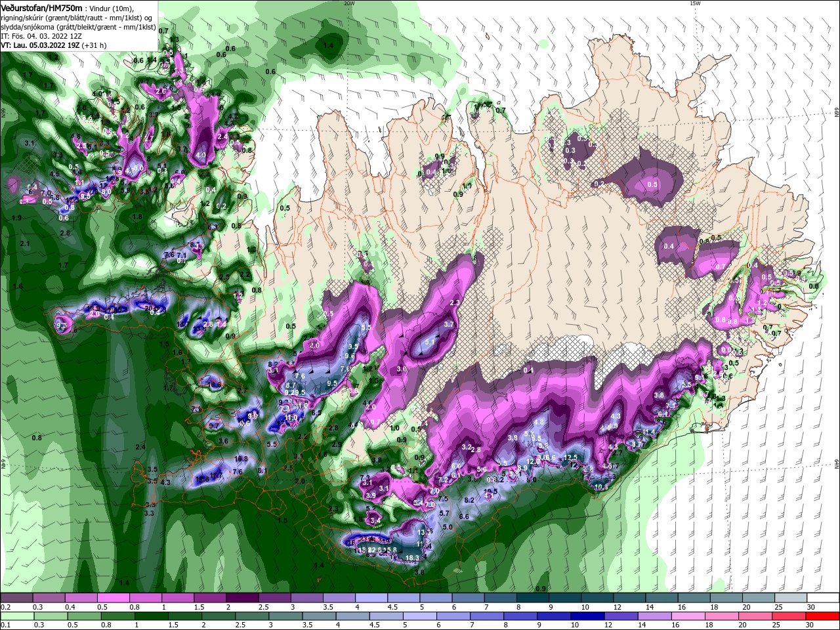Screen dimensions: 840x630
Task: Choose the medium blue 8 mm rain swatch
Action: [x=520, y=616]
